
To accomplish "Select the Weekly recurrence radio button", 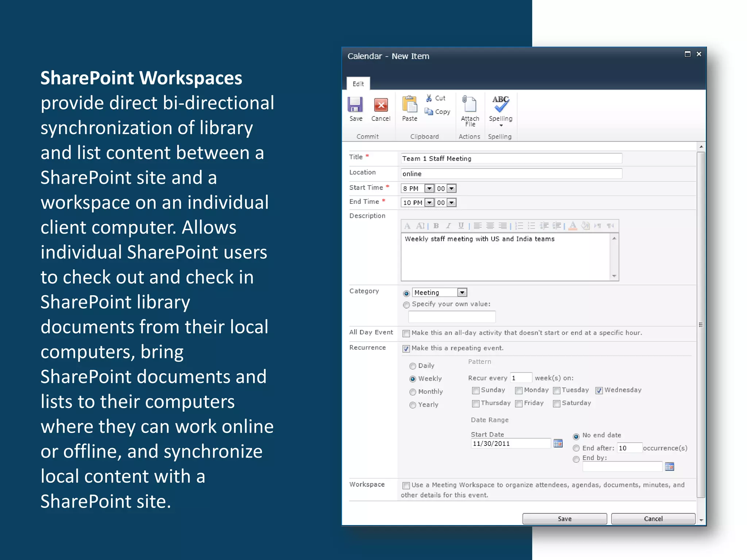I will coord(413,379).
